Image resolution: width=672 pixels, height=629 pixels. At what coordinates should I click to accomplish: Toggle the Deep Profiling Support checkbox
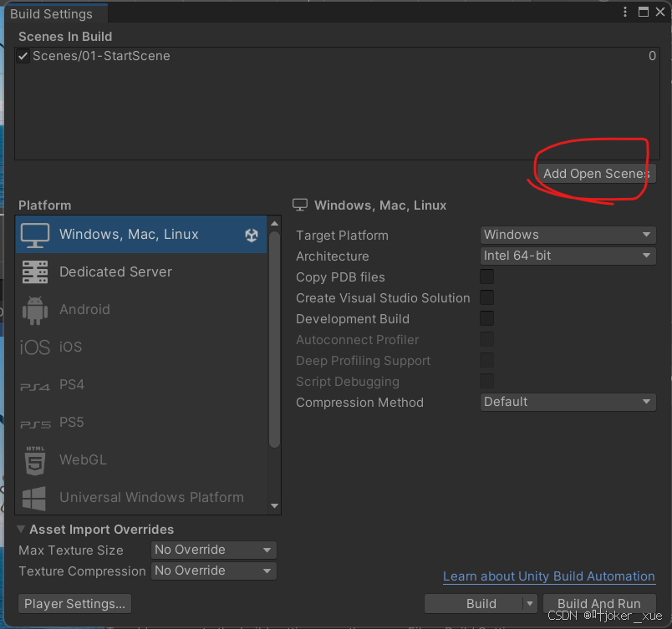tap(486, 361)
